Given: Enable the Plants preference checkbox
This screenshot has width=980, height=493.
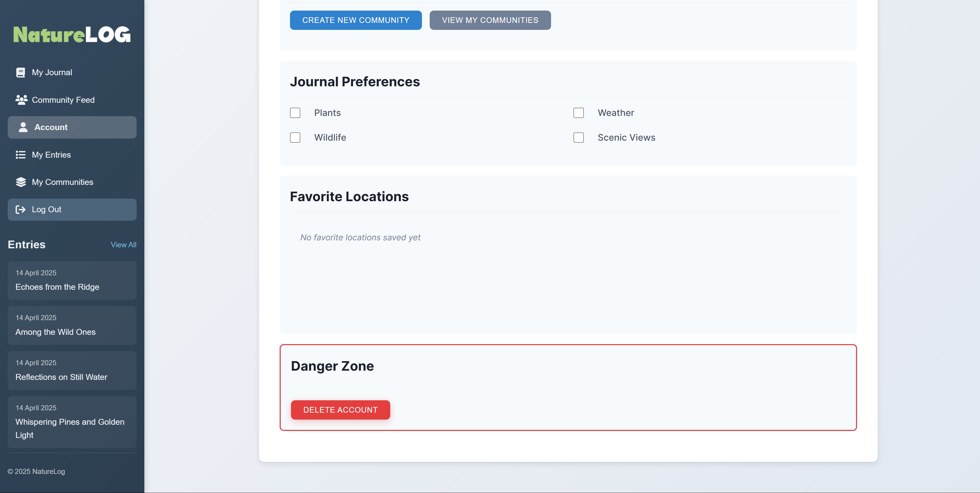Looking at the screenshot, I should pos(295,113).
